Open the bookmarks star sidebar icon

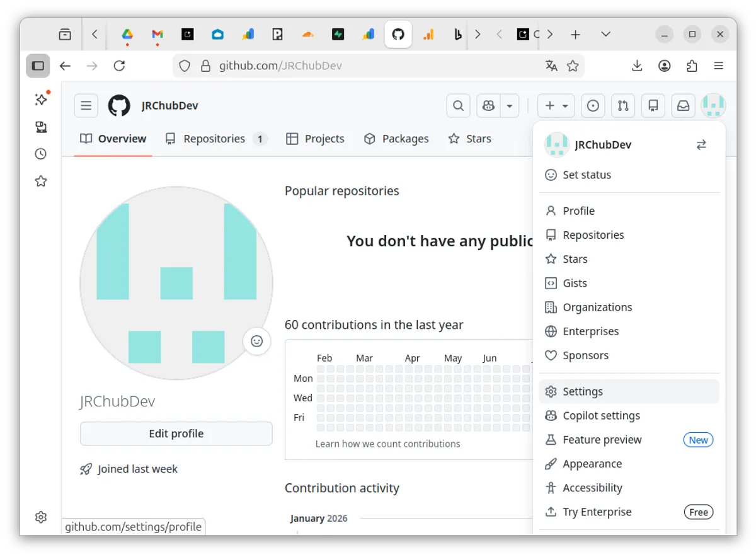click(x=41, y=181)
